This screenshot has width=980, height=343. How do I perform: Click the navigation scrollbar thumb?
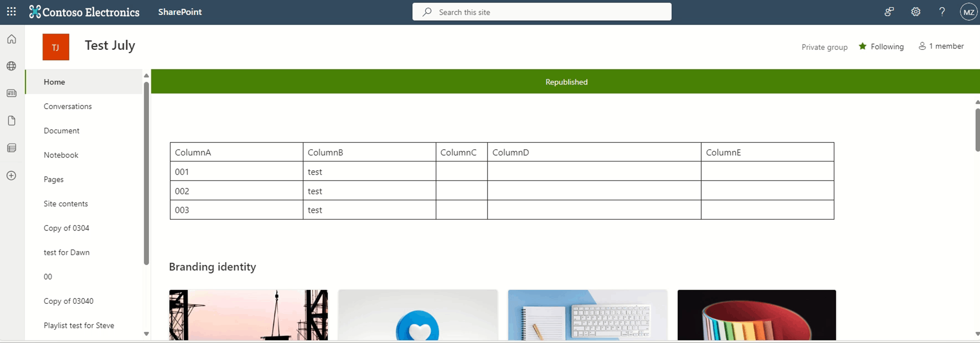pos(146,173)
